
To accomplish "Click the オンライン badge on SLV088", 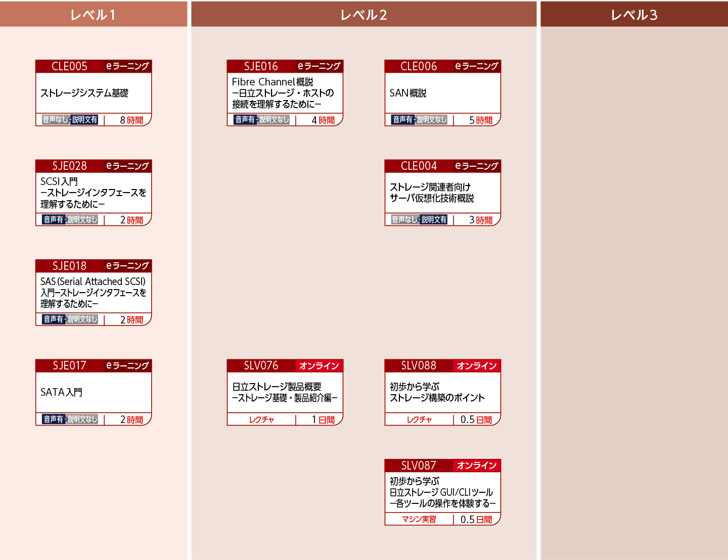I will tap(477, 365).
